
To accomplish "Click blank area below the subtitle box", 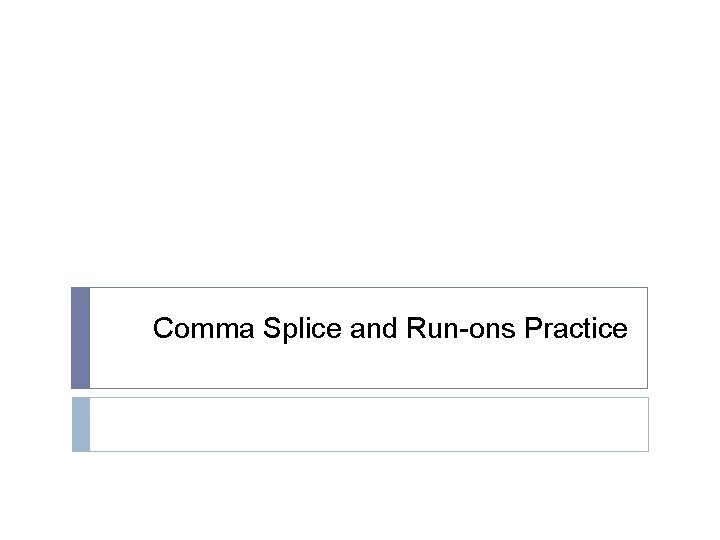I will [x=360, y=495].
